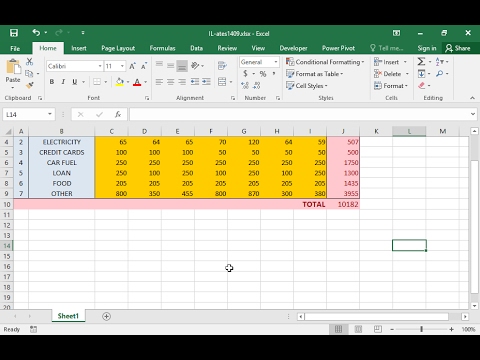Toggle Middle Align for cells
This screenshot has height=360, width=480.
170,65
